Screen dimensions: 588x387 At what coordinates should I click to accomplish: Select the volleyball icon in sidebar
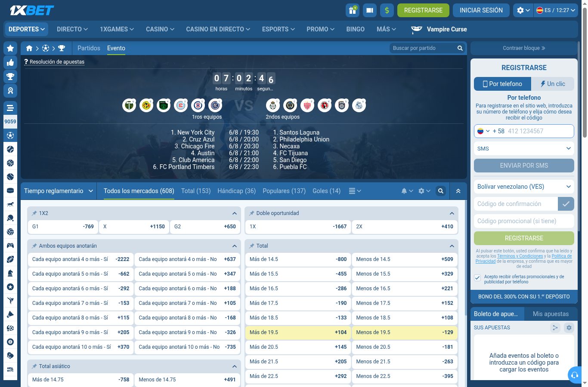point(10,232)
